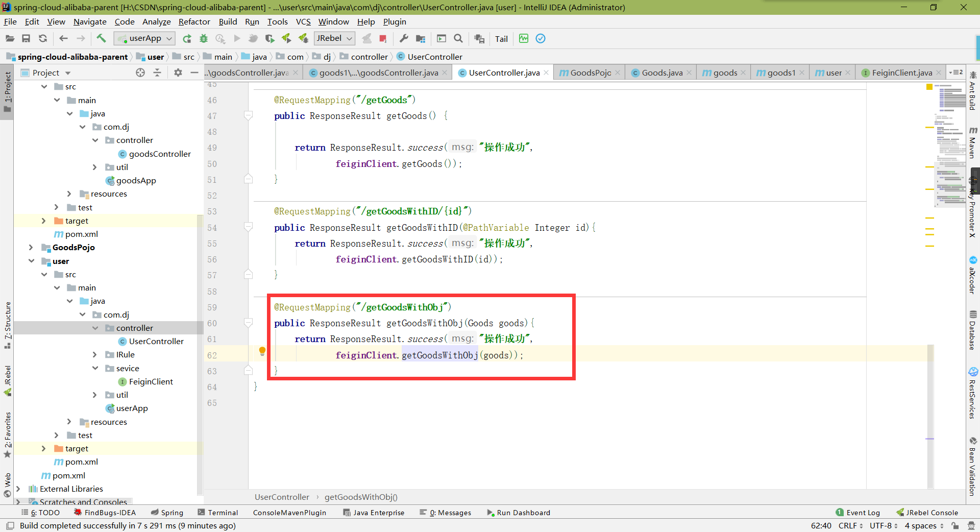
Task: Expand External Libraries node
Action: coord(18,489)
